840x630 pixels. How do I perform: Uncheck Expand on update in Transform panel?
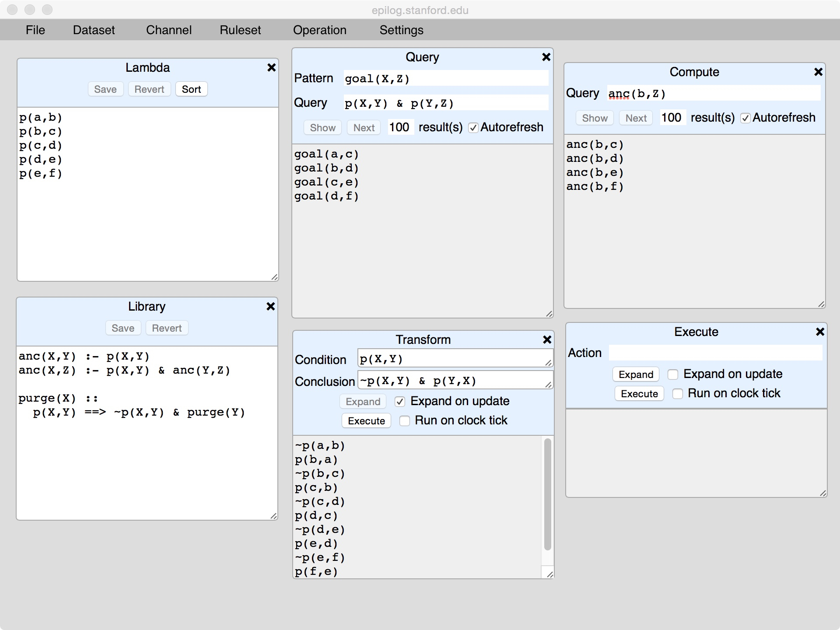point(400,402)
